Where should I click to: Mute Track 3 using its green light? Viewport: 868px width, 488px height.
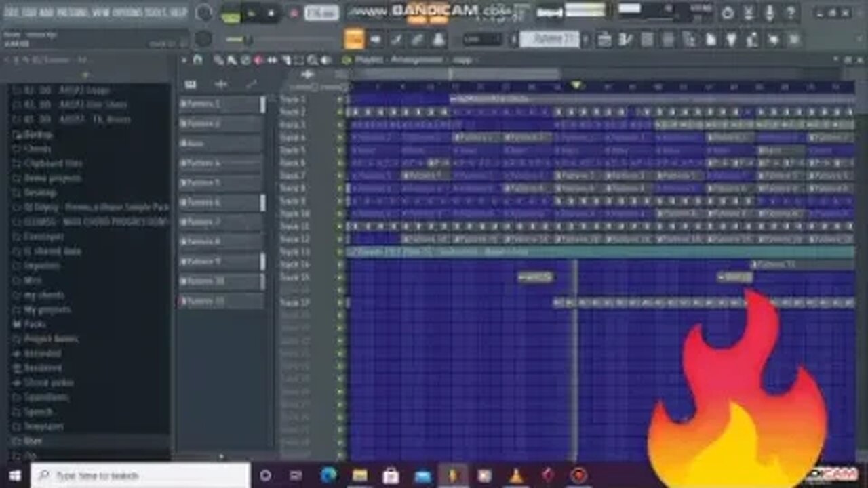coord(341,125)
